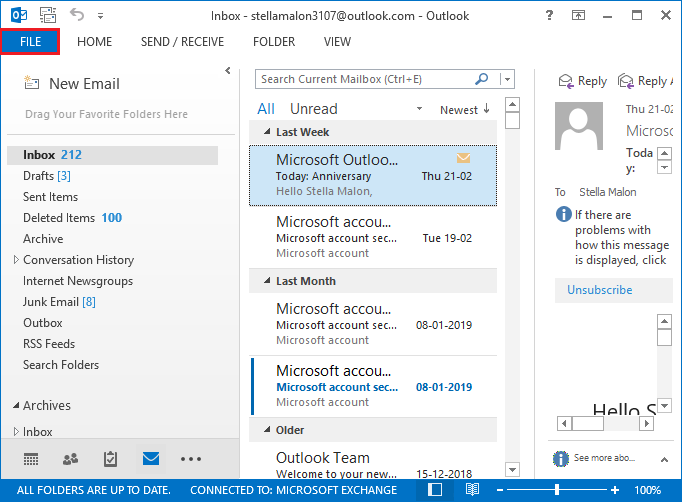Click the sender avatar picture
Screen dimensions: 682x502
579,126
